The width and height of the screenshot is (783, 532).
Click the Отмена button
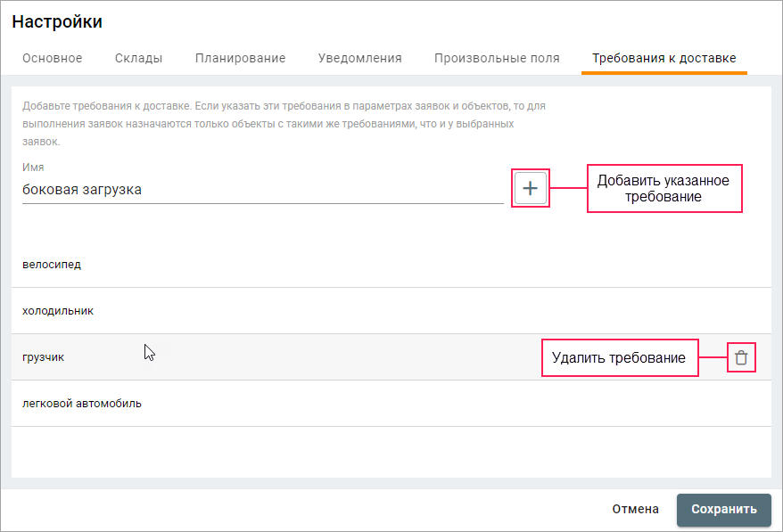pyautogui.click(x=636, y=509)
